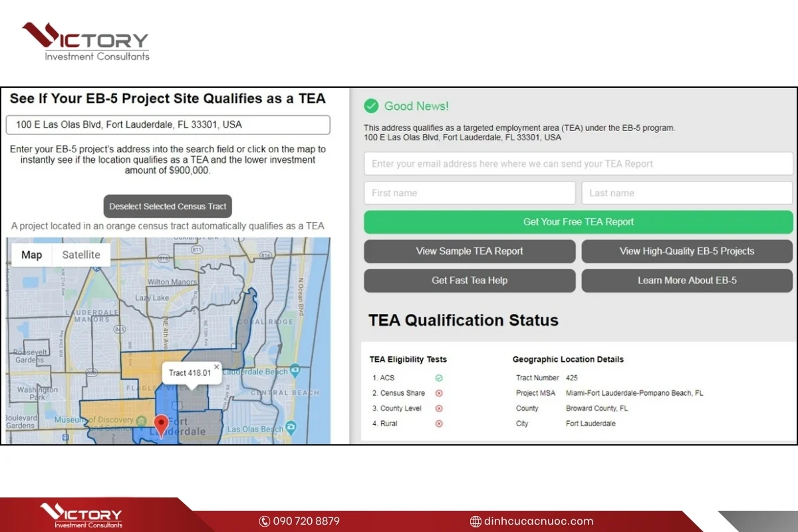Click Learn More About EB-5 button
798x532 pixels.
tap(687, 281)
